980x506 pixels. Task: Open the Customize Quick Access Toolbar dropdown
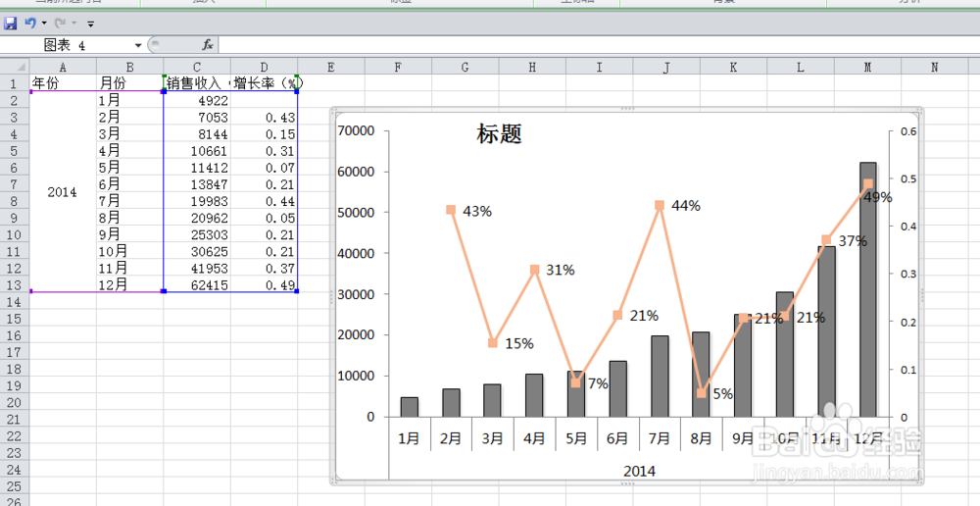coord(90,25)
